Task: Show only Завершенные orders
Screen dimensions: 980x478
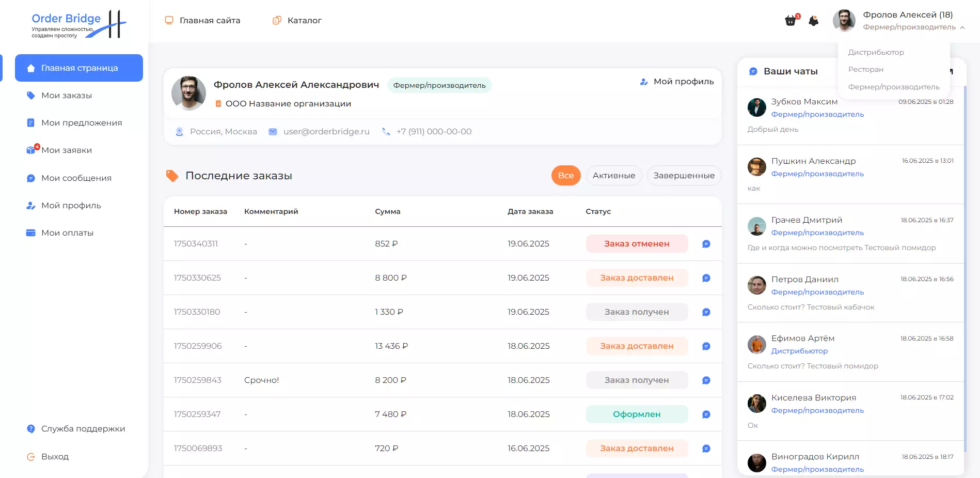Action: (684, 176)
